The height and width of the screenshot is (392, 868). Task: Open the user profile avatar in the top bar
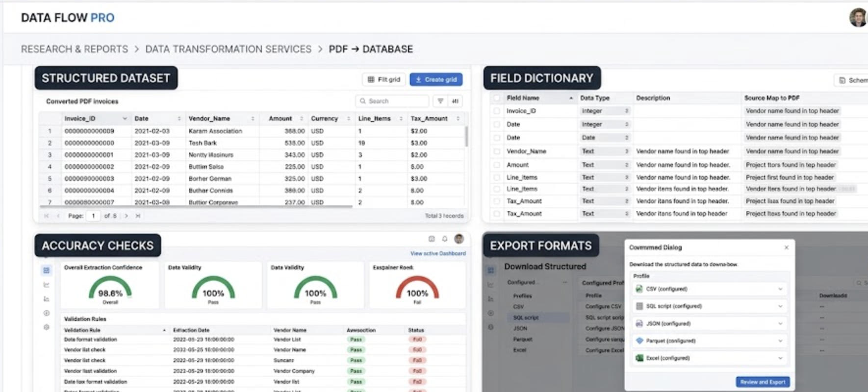click(859, 18)
